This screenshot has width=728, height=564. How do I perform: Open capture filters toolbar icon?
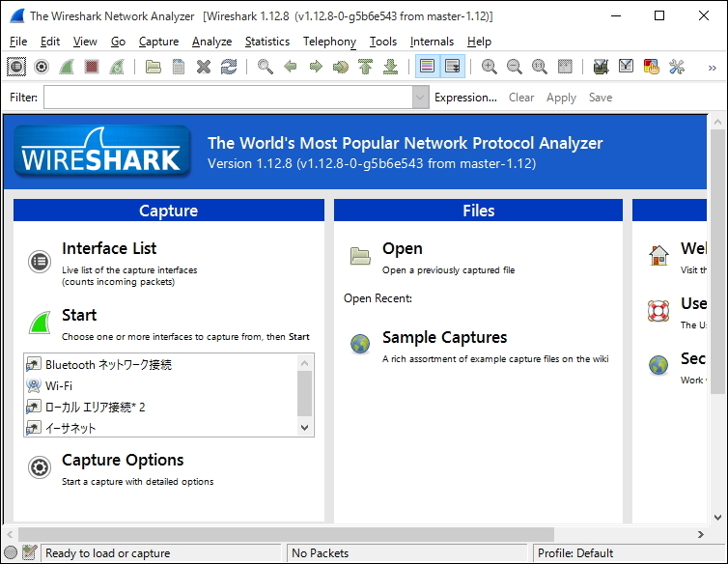(x=601, y=67)
